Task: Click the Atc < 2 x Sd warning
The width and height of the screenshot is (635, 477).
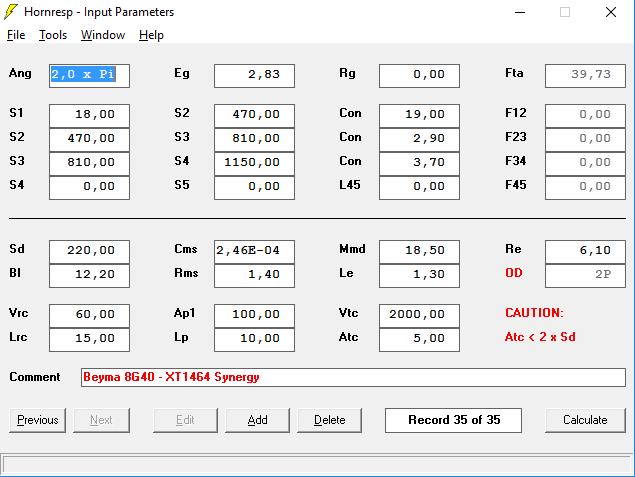Action: (540, 337)
